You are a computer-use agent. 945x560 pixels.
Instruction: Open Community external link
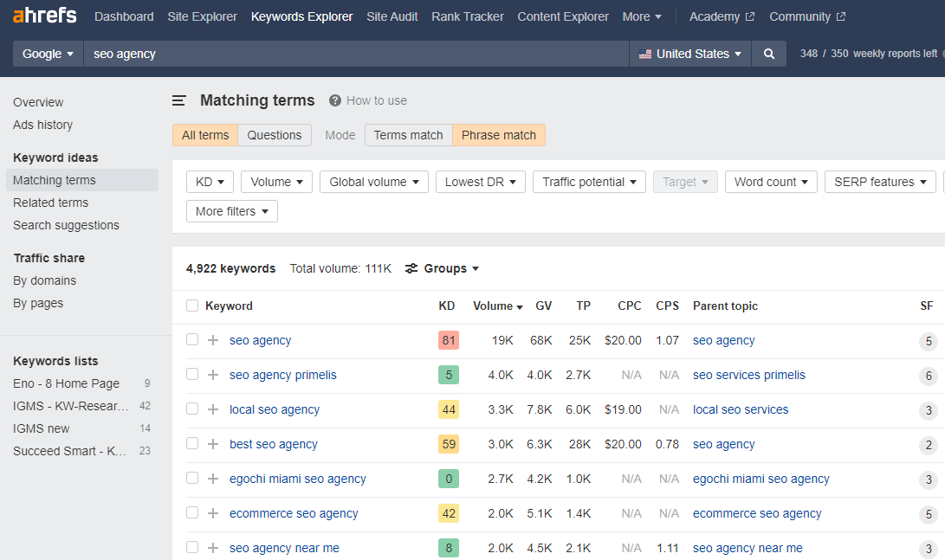pos(807,16)
